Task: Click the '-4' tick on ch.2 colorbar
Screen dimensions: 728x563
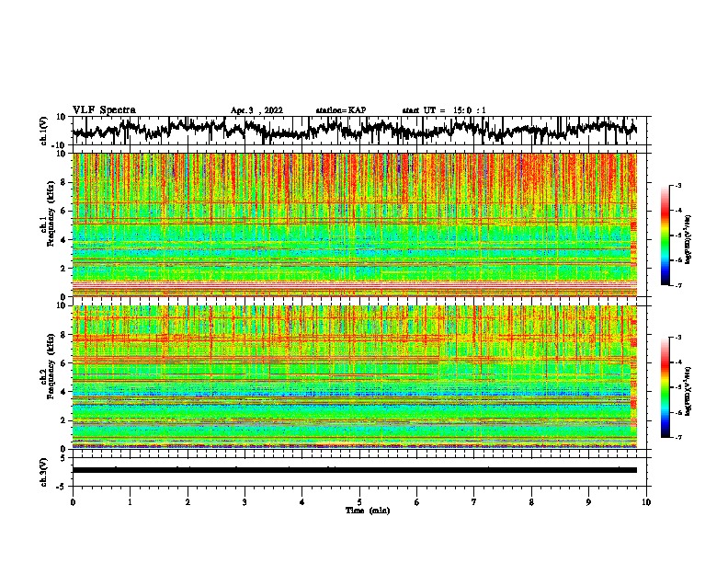Action: [x=677, y=362]
